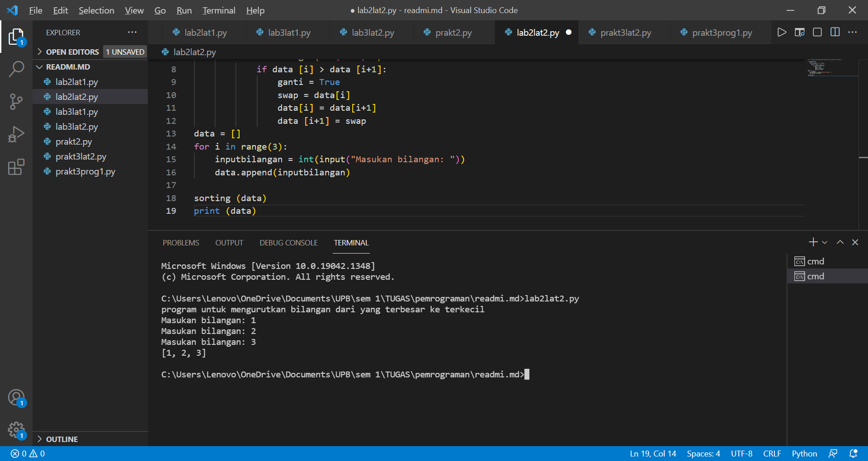This screenshot has height=461, width=868.
Task: Toggle the panel to maximized size
Action: point(840,242)
